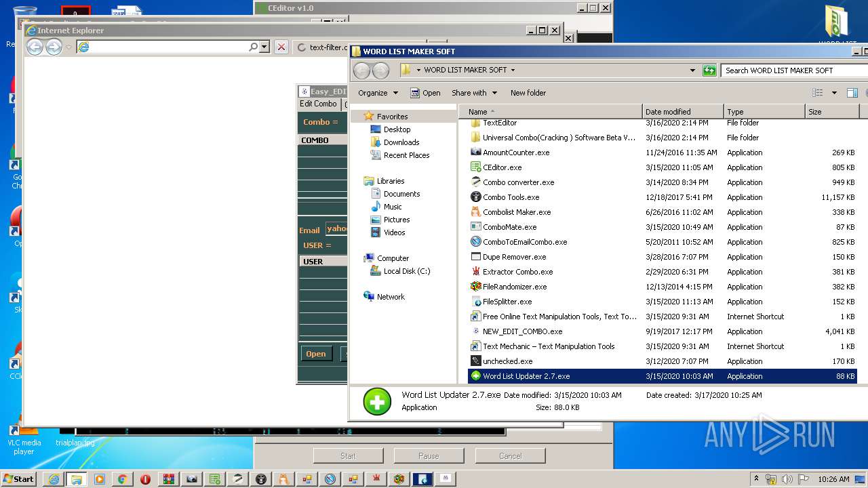
Task: Click New folder in toolbar
Action: [x=528, y=93]
